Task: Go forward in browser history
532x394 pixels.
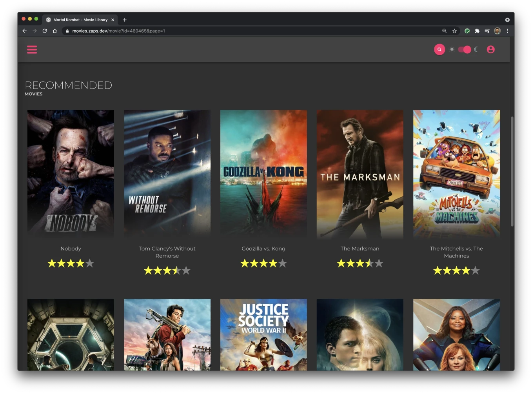Action: pyautogui.click(x=34, y=31)
